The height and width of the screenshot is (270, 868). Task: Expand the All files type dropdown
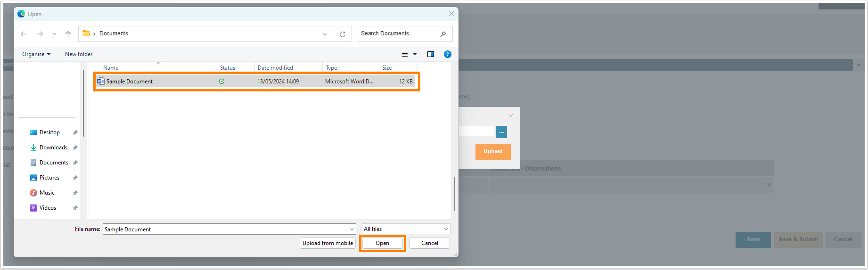446,229
